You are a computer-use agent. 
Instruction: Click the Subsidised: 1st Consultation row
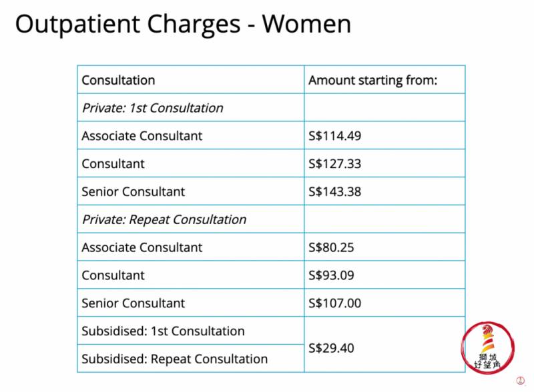pyautogui.click(x=163, y=331)
